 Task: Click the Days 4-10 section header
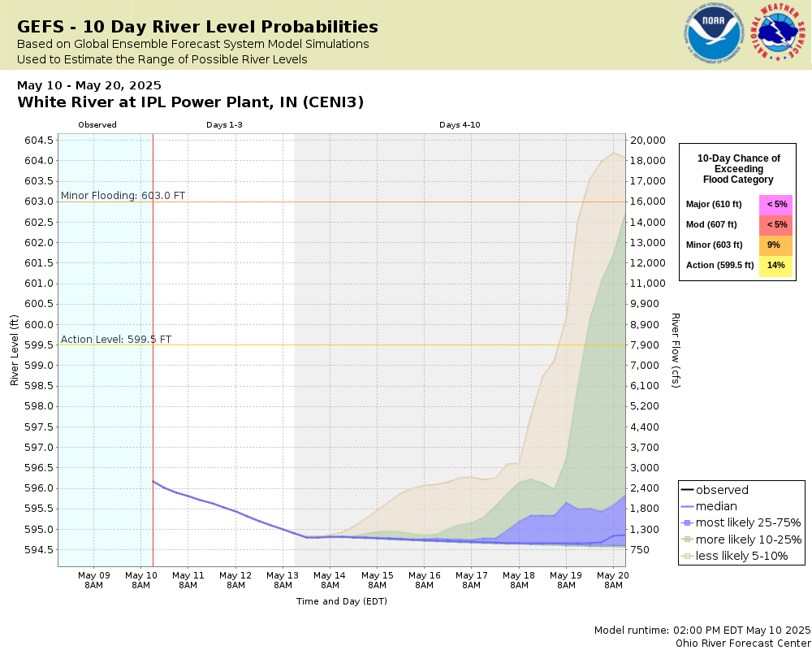(460, 125)
